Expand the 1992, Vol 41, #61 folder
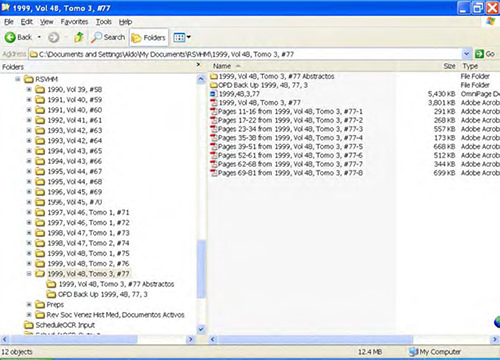Image resolution: width=500 pixels, height=360 pixels. pyautogui.click(x=29, y=120)
